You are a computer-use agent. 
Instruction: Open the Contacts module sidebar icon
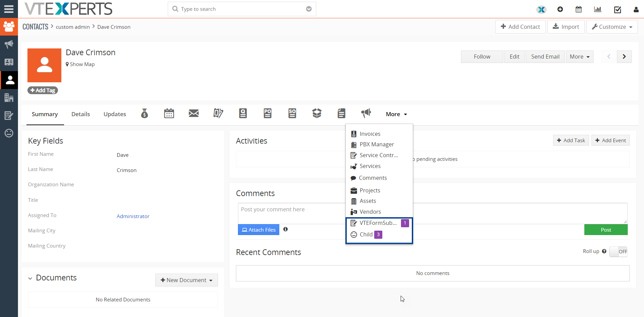pyautogui.click(x=9, y=27)
